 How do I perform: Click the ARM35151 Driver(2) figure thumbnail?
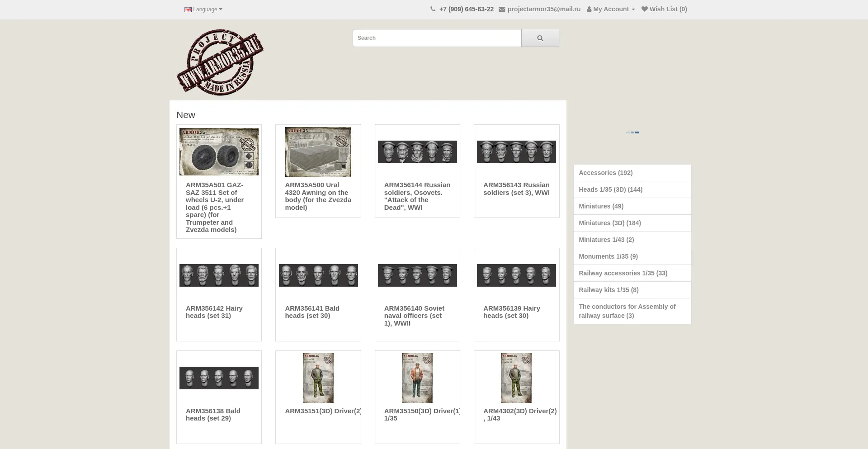click(x=318, y=378)
